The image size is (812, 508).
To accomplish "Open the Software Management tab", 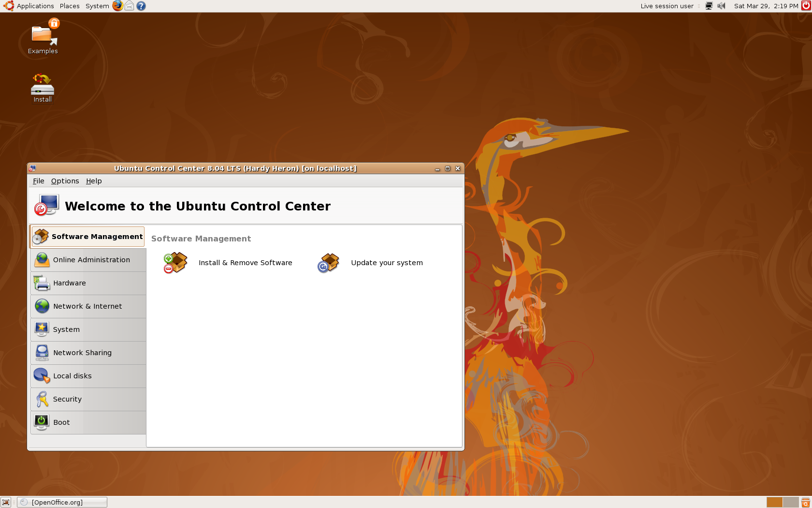I will click(x=87, y=237).
